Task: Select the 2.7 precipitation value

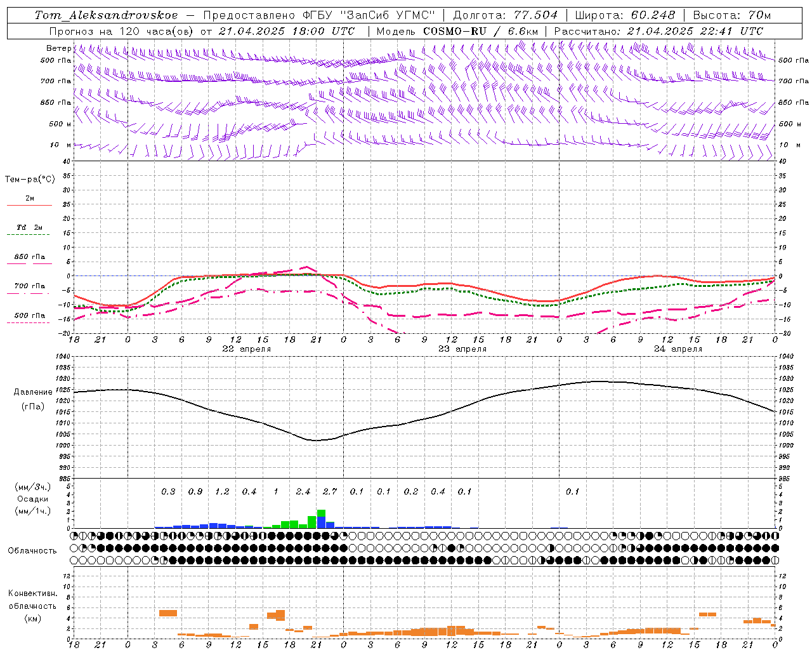Action: [x=330, y=492]
